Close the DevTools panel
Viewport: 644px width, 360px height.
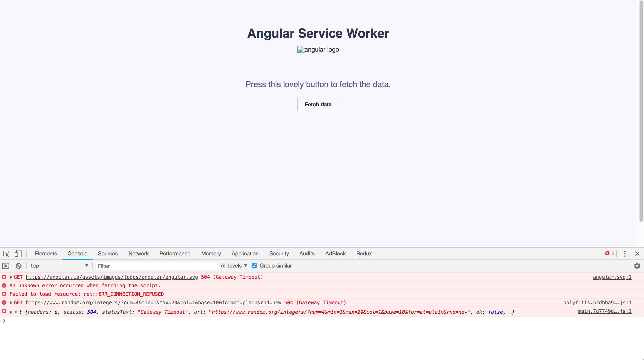pos(637,253)
